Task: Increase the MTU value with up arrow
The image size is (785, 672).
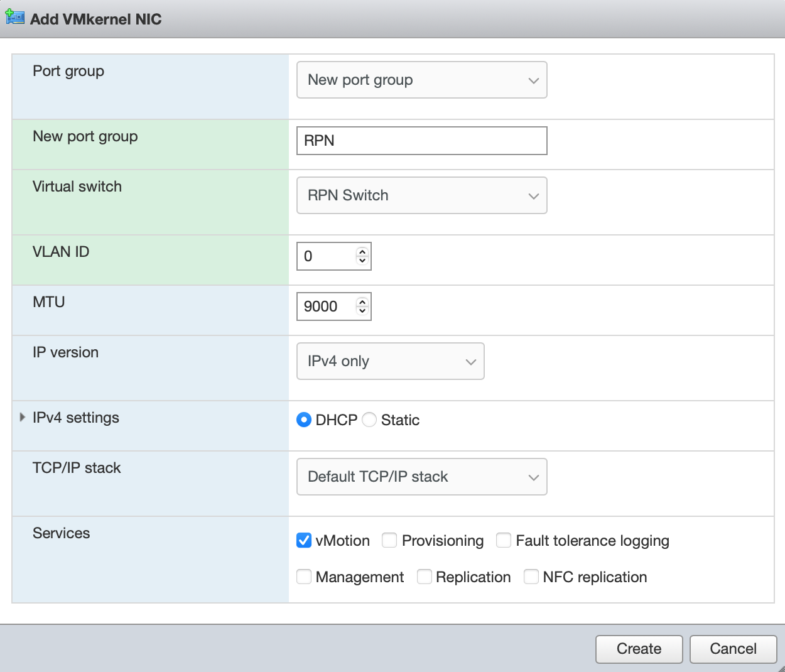Action: tap(362, 302)
